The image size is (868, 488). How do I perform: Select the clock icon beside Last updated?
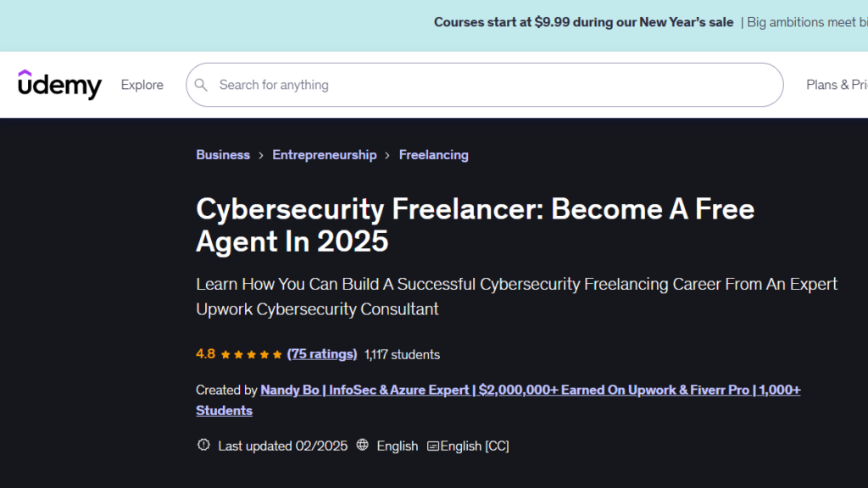(203, 445)
